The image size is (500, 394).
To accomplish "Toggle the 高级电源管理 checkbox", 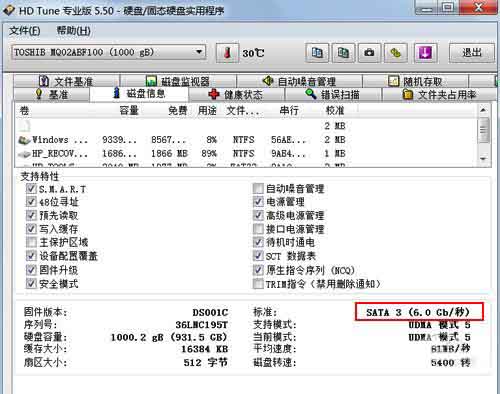I will 258,215.
